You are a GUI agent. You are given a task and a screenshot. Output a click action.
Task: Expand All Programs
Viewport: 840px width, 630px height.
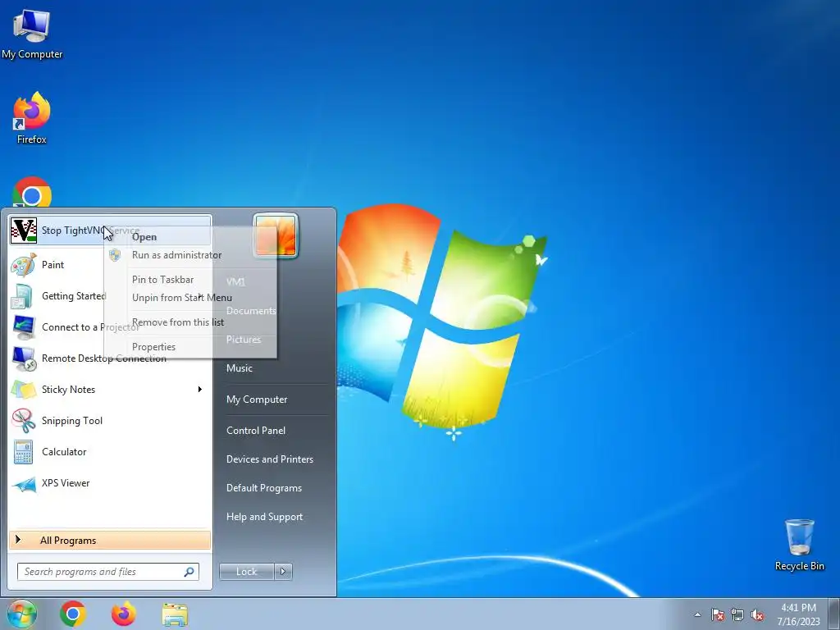tap(110, 540)
